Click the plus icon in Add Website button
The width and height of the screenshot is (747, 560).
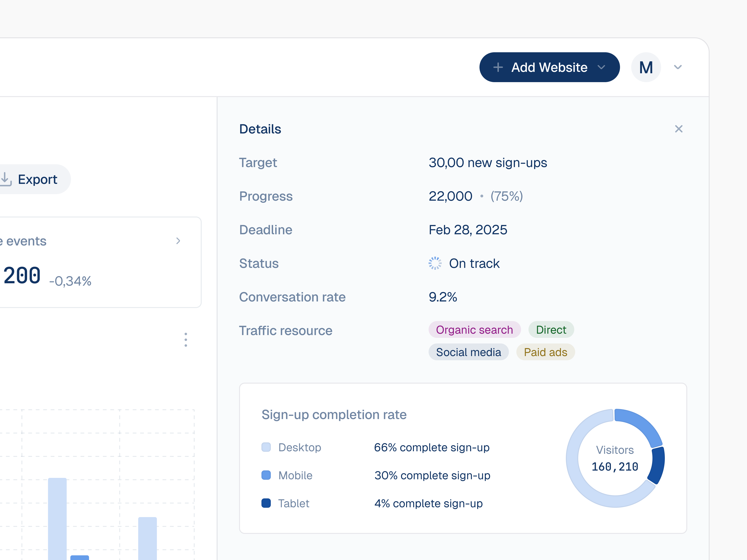498,67
